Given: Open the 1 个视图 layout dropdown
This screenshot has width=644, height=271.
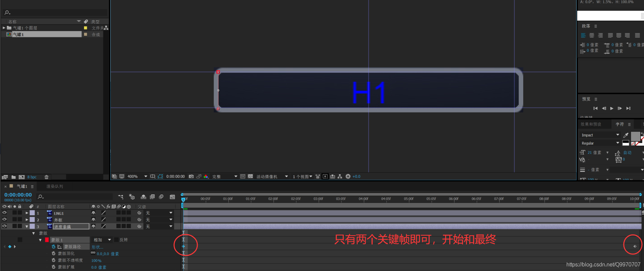Looking at the screenshot, I should coord(302,176).
